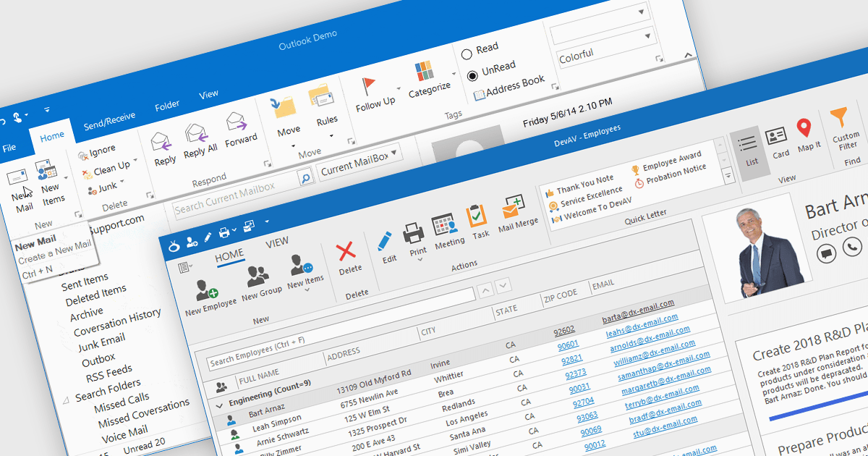Switch to VIEW tab in DevAV window
Screen dimensions: 868x456
(x=276, y=242)
